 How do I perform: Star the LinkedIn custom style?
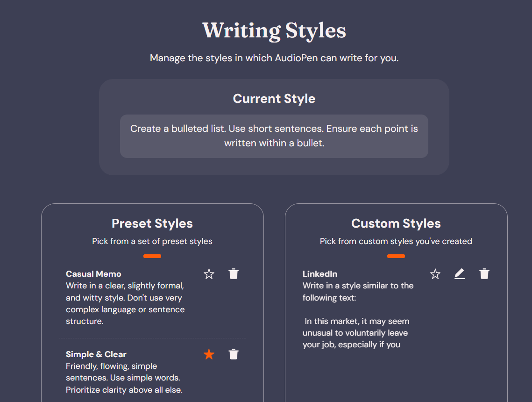coord(435,273)
